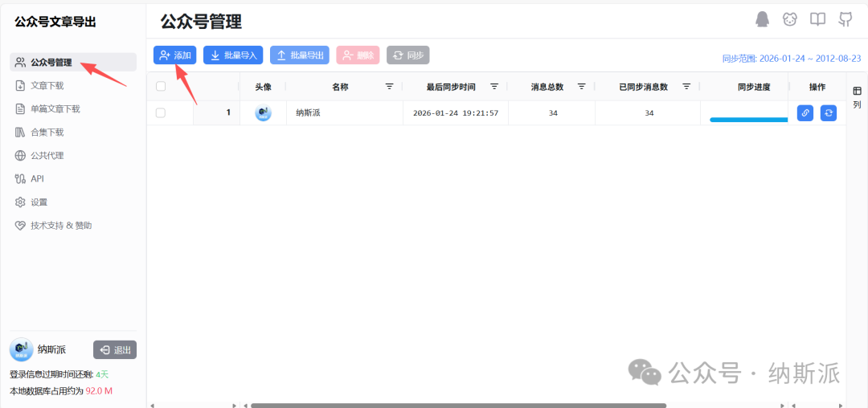Open the QQ penguin icon link
Image resolution: width=868 pixels, height=408 pixels.
pyautogui.click(x=762, y=19)
